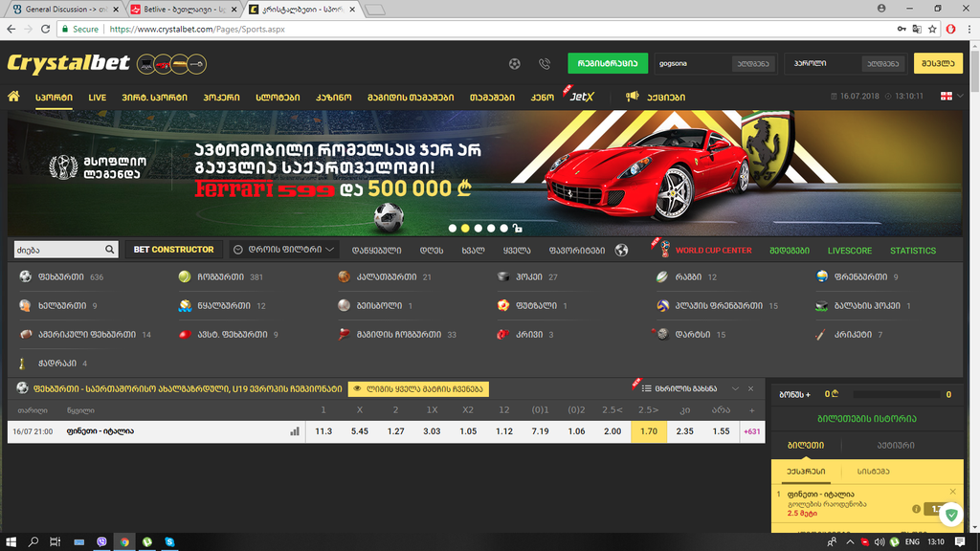
Task: Switch to the სისტემა bet type tab
Action: click(x=873, y=472)
